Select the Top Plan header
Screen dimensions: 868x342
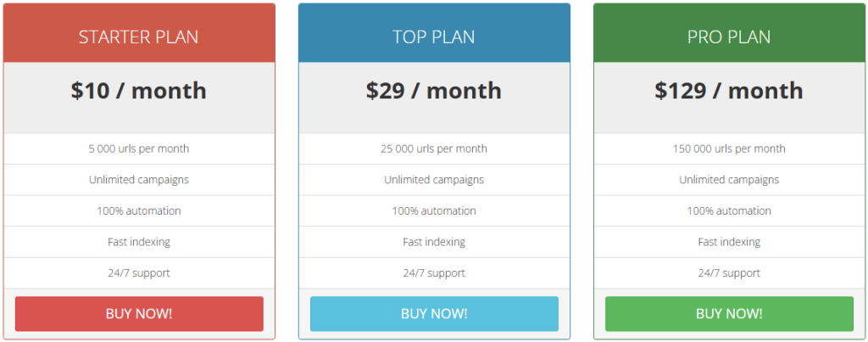[x=434, y=37]
